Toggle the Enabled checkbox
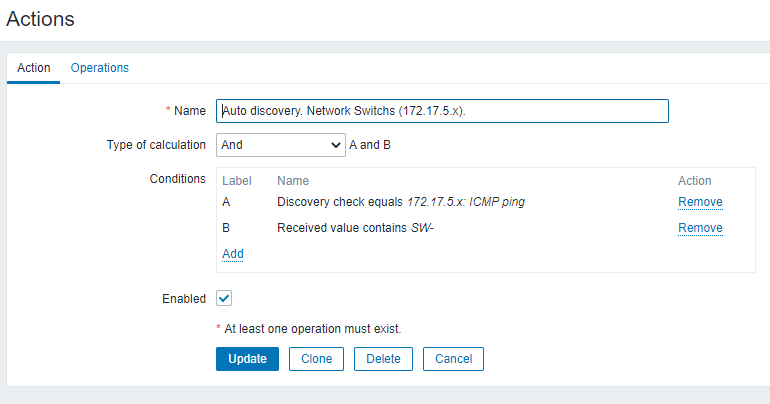This screenshot has width=770, height=404. [224, 298]
